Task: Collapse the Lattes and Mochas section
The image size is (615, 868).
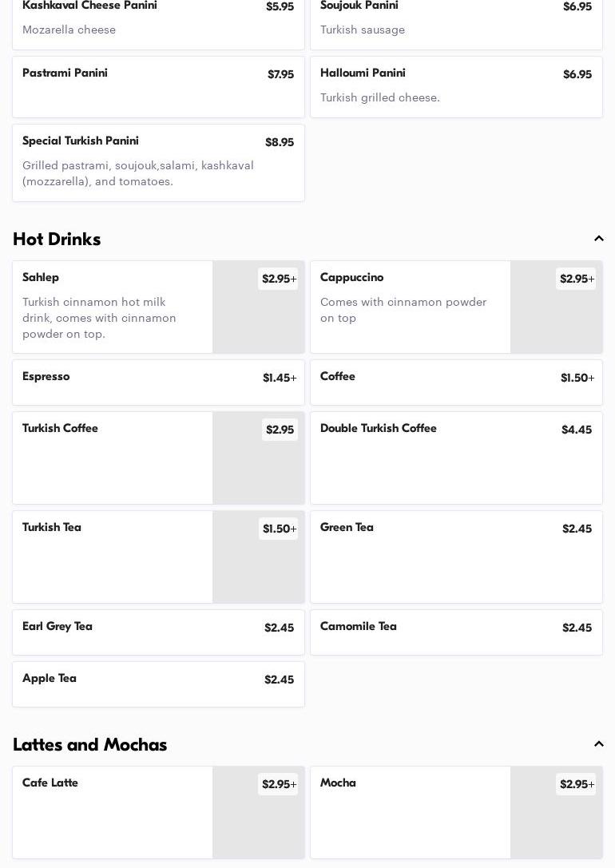Action: (x=598, y=744)
